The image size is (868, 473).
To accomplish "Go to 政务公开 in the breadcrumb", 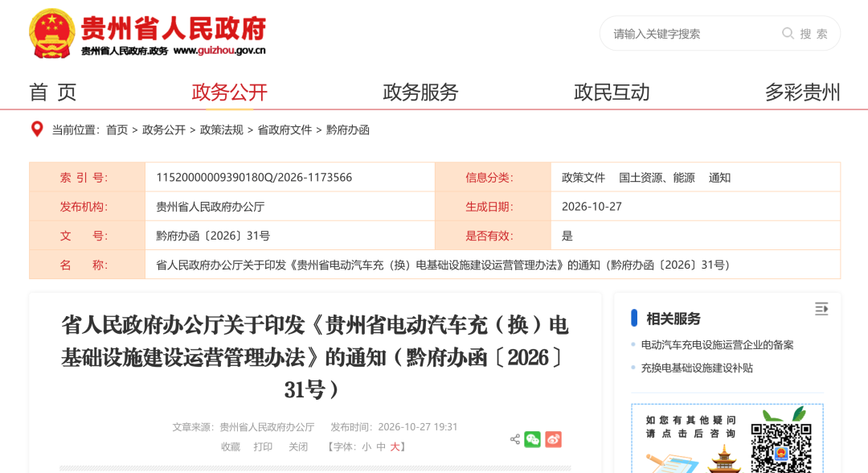I will [x=164, y=130].
